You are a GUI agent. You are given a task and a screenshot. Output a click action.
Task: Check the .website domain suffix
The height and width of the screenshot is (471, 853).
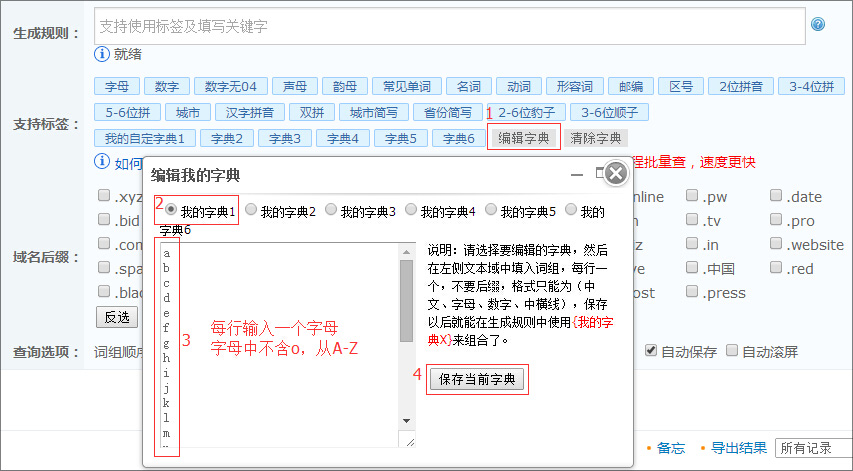point(776,245)
